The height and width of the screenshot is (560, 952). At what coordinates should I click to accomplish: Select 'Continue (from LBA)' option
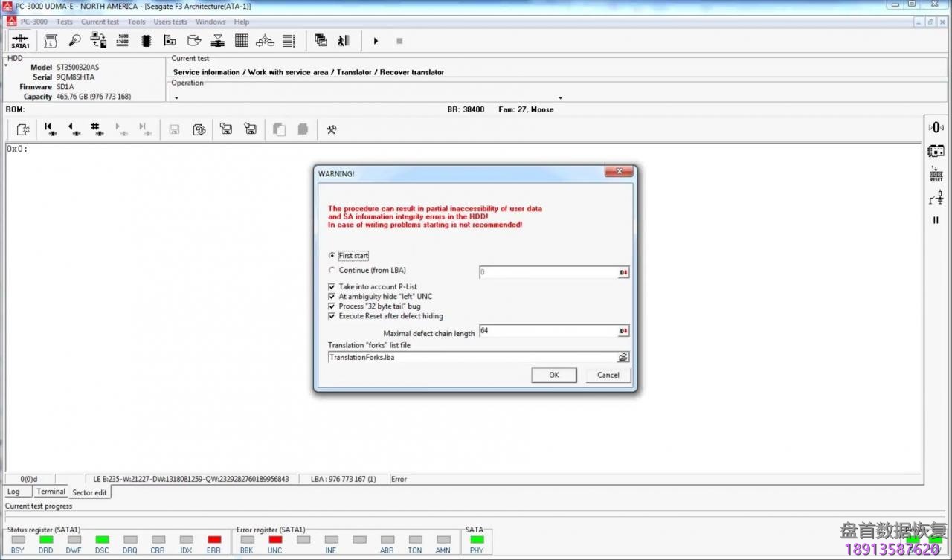(x=332, y=271)
